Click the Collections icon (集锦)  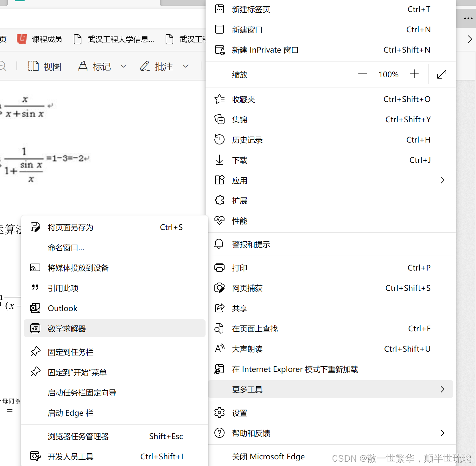[219, 119]
